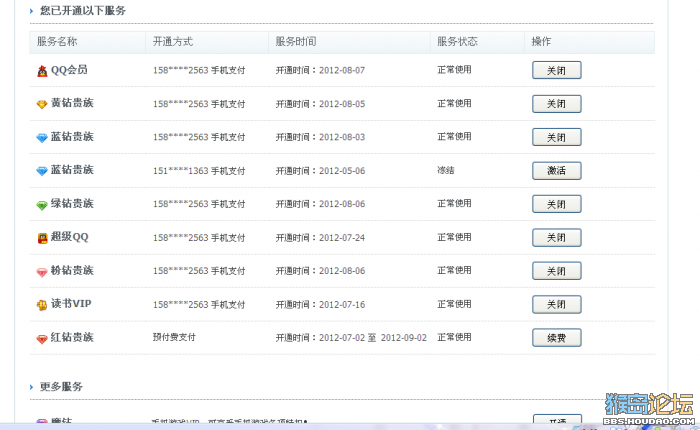This screenshot has height=430, width=700.
Task: Click the QQ会员 penguin icon
Action: tap(42, 71)
